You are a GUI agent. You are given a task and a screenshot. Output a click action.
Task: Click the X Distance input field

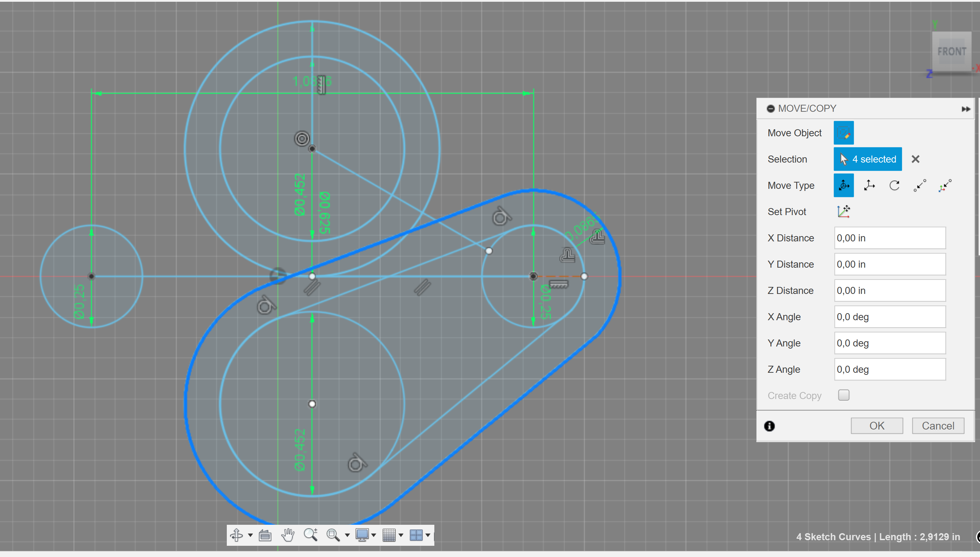[889, 238]
